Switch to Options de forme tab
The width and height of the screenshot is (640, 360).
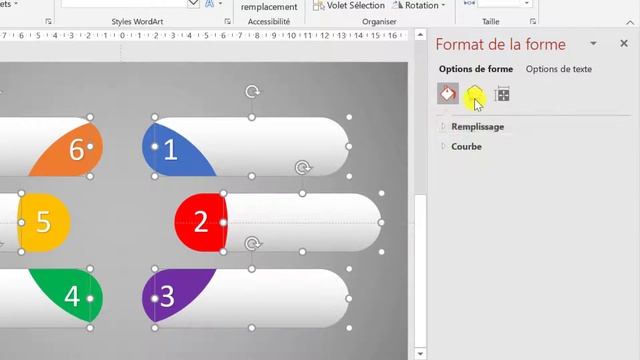(476, 69)
